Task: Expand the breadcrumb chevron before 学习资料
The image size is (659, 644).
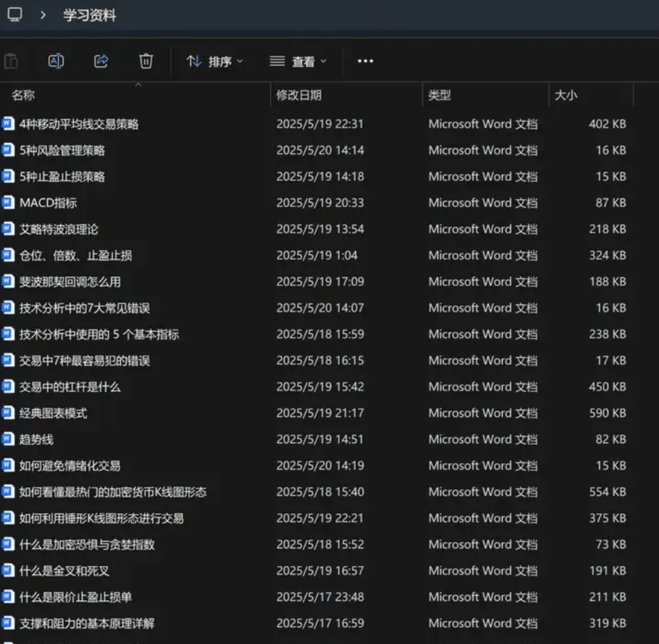Action: (x=43, y=15)
